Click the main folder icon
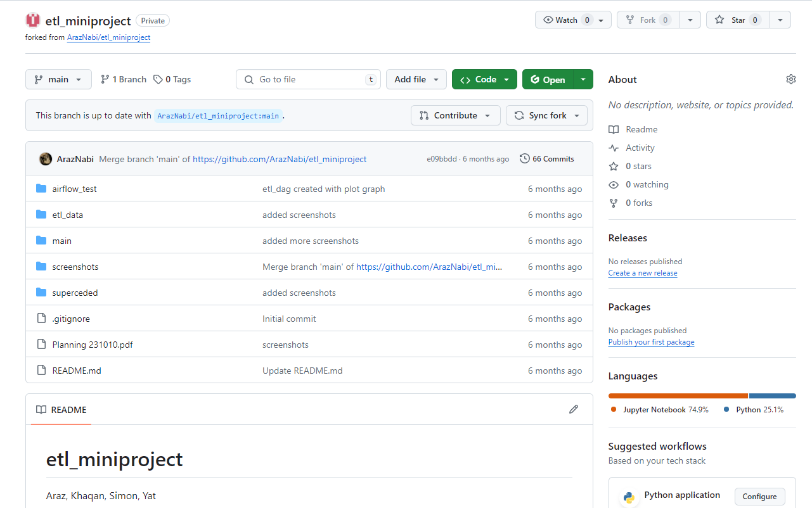Viewport: 812px width, 508px height. pyautogui.click(x=41, y=241)
